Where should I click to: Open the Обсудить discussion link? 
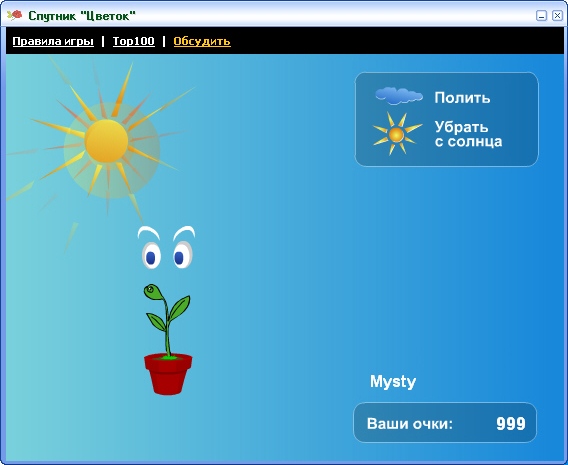[202, 41]
